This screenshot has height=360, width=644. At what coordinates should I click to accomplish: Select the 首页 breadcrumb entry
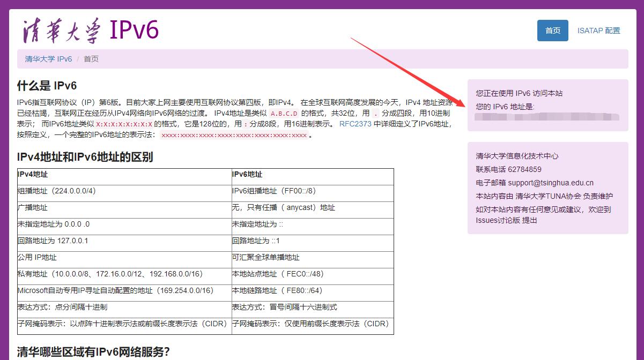click(91, 59)
